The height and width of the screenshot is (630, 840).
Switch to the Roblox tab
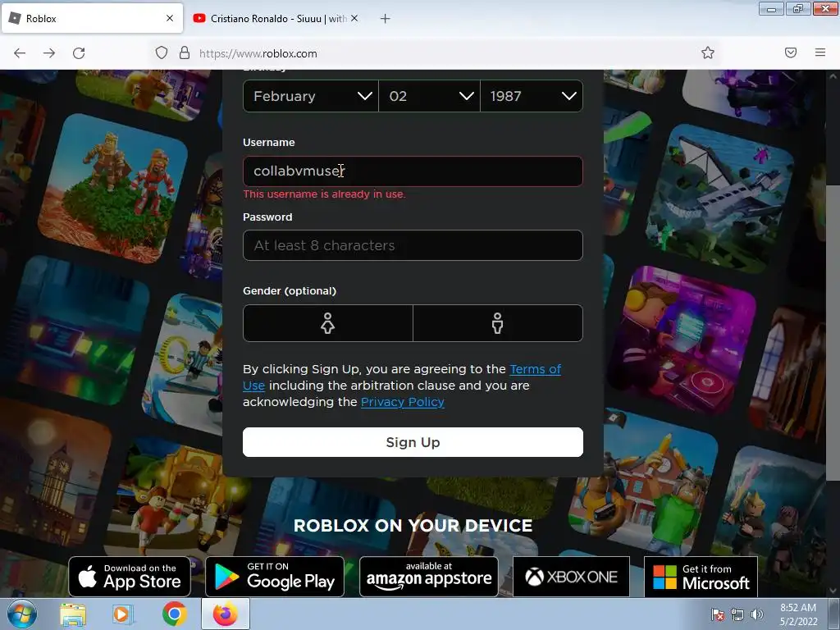(92, 18)
